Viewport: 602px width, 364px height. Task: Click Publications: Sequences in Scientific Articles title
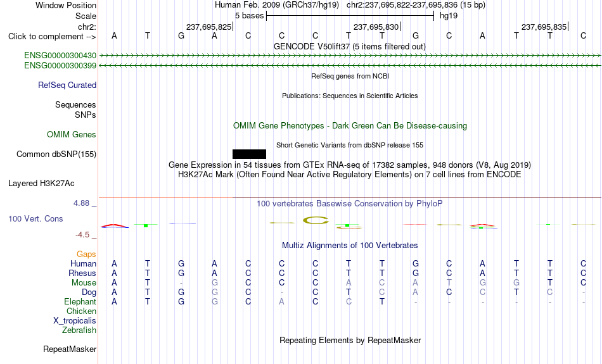pos(350,96)
